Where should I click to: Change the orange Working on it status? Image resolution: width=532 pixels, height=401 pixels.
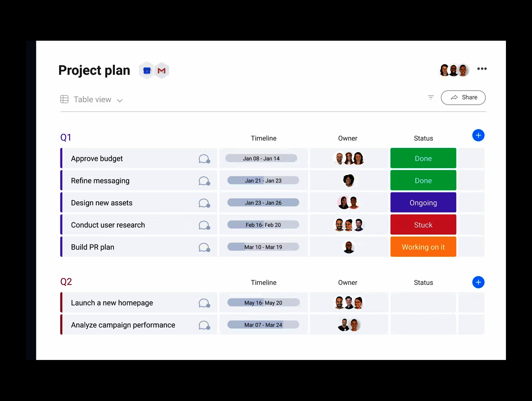423,247
